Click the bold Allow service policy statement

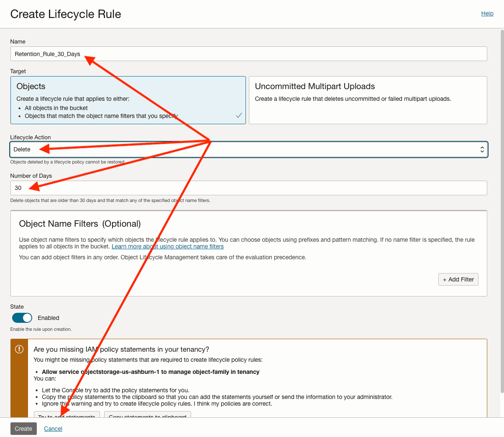click(x=151, y=372)
